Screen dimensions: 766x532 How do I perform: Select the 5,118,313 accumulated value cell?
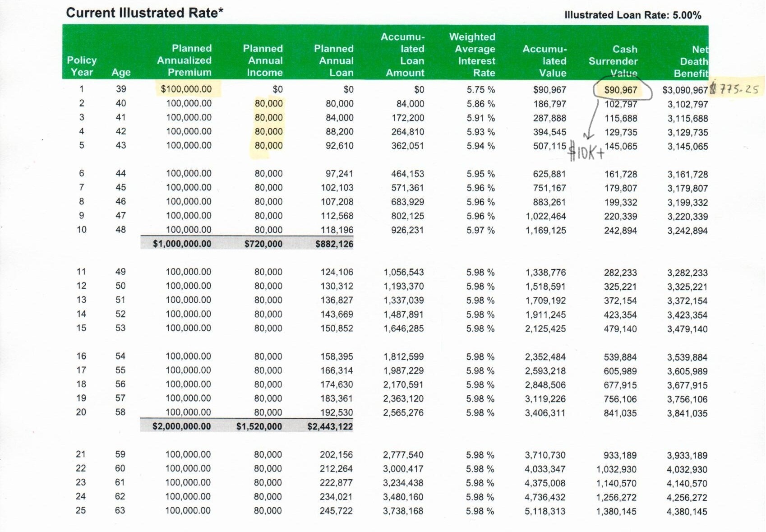coord(545,511)
